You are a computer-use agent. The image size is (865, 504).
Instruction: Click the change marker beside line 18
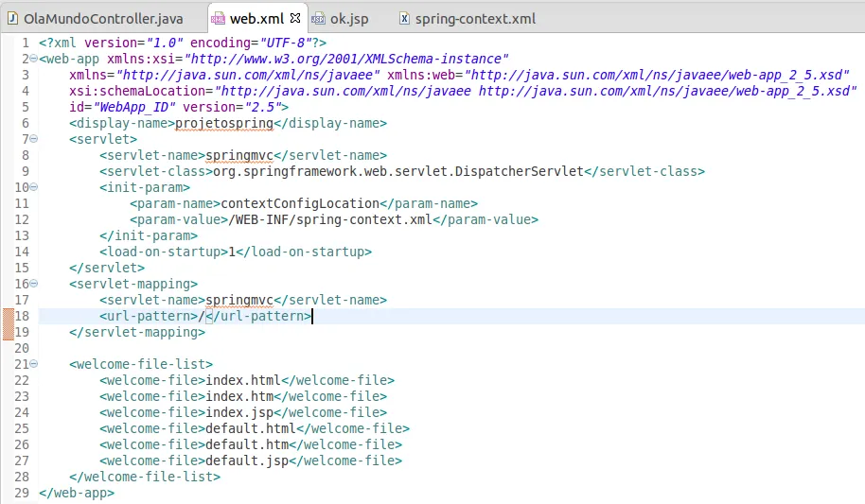pyautogui.click(x=9, y=316)
